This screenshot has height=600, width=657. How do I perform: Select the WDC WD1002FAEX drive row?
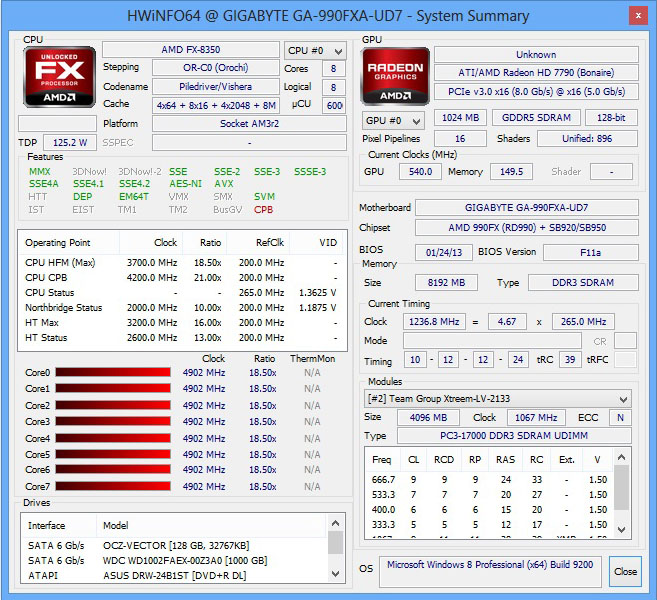click(x=175, y=560)
